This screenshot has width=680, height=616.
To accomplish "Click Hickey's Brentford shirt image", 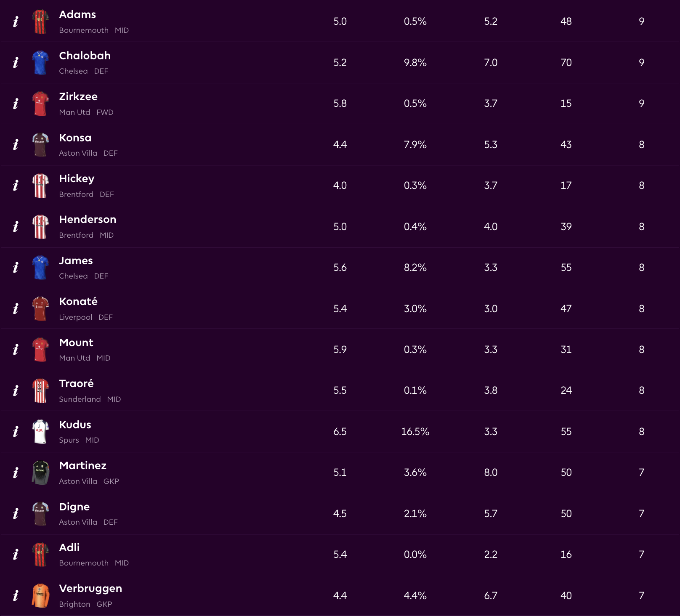I will pos(40,186).
